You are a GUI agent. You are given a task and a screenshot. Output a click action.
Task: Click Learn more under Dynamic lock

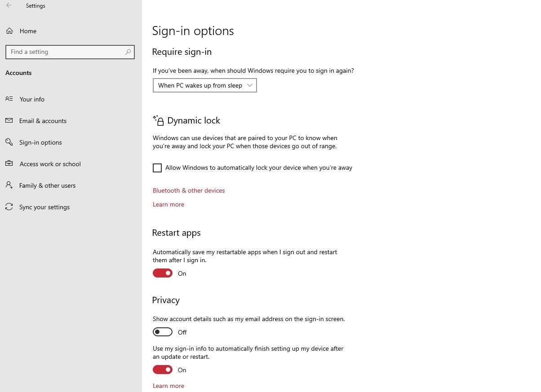coord(168,204)
